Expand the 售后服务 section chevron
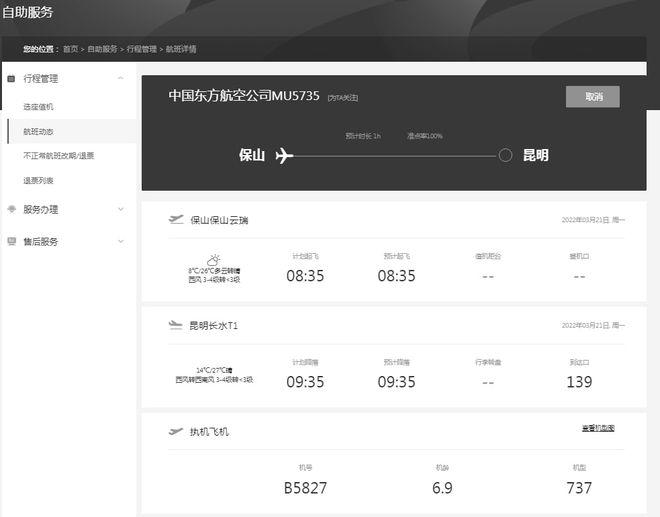Viewport: 660px width, 517px height. pyautogui.click(x=121, y=242)
